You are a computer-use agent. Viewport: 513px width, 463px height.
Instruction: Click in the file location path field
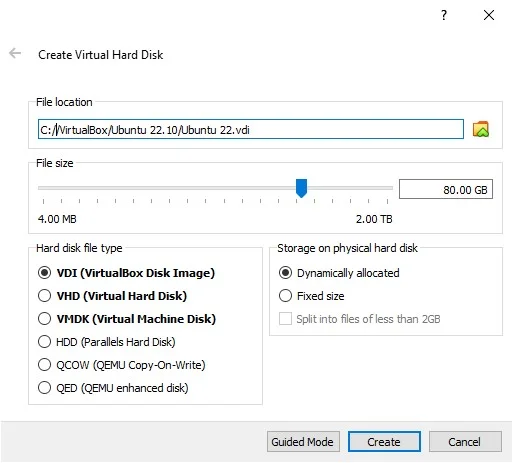coord(251,129)
